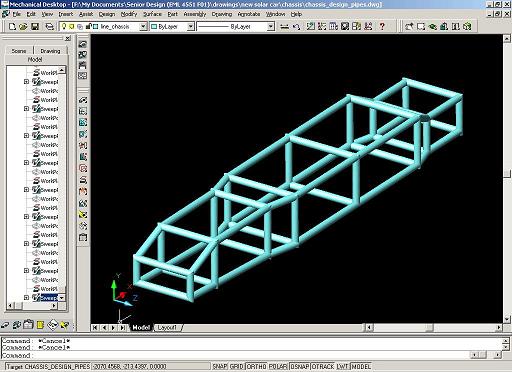Toggle SNAP mode in status bar
The width and height of the screenshot is (512, 372).
click(x=220, y=367)
